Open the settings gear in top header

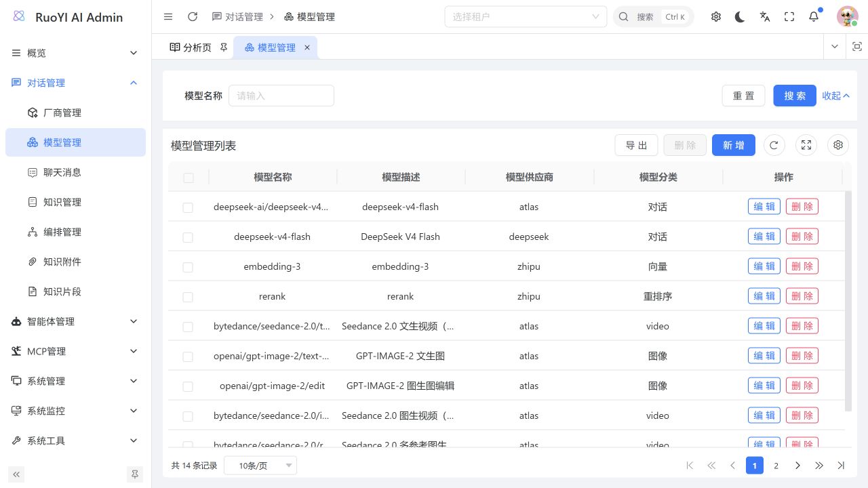[716, 17]
